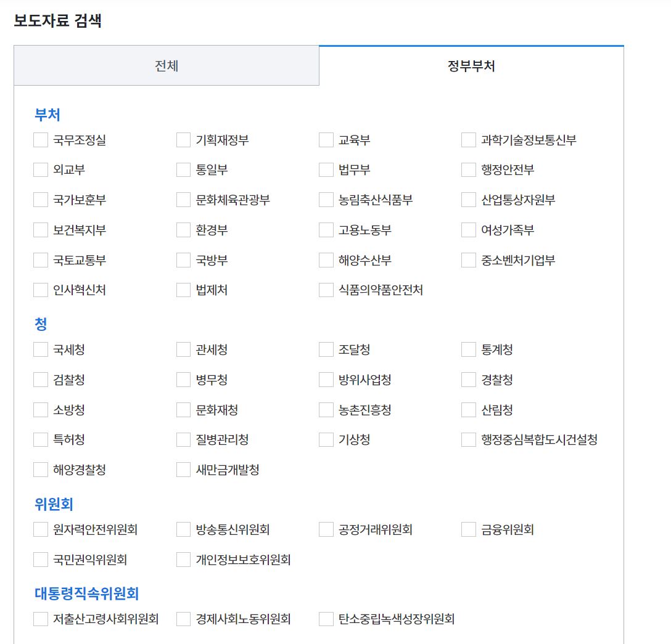The image size is (671, 644).
Task: Tick the 법제처 checkbox
Action: 184,290
